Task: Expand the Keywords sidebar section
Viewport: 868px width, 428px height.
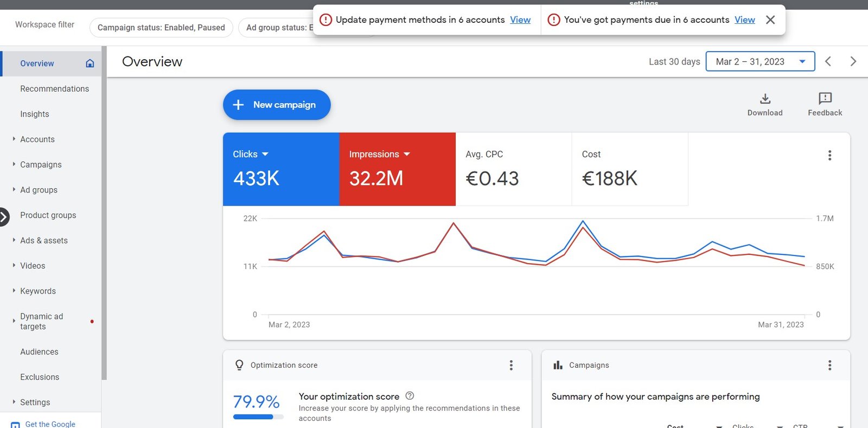Action: point(14,290)
